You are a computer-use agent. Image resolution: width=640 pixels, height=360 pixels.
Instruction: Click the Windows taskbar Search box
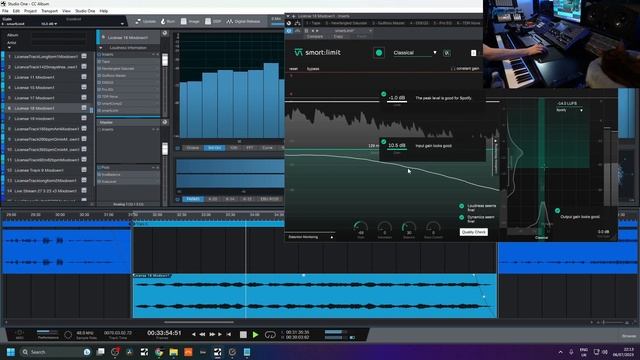click(55, 352)
